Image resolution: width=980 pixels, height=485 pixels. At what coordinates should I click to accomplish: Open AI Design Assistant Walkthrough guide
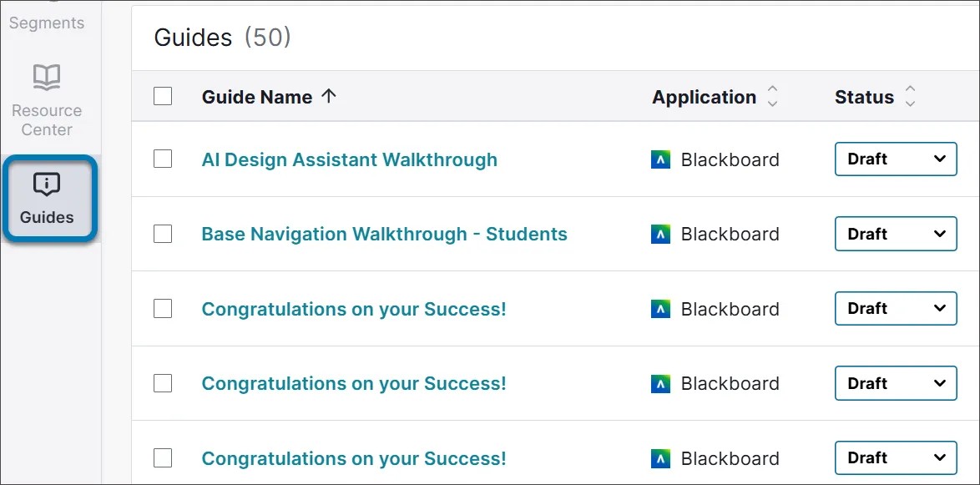click(x=349, y=159)
